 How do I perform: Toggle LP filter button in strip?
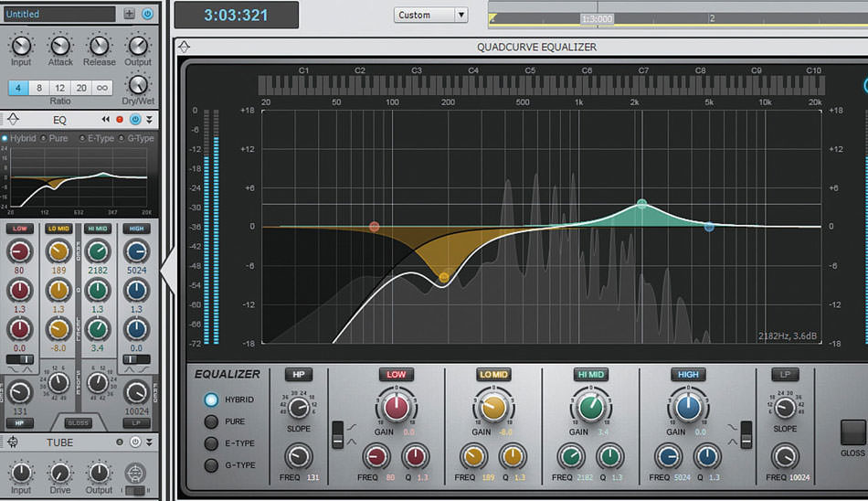click(136, 423)
